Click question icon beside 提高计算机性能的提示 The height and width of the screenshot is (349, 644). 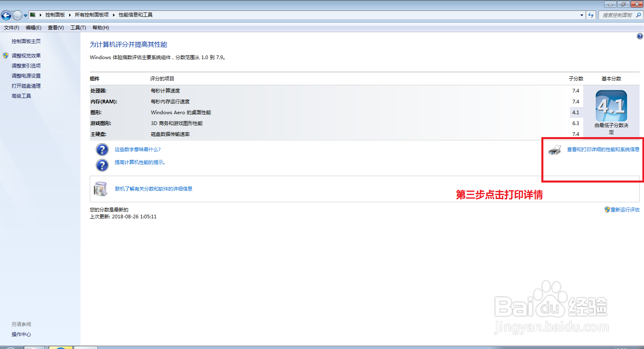(102, 165)
